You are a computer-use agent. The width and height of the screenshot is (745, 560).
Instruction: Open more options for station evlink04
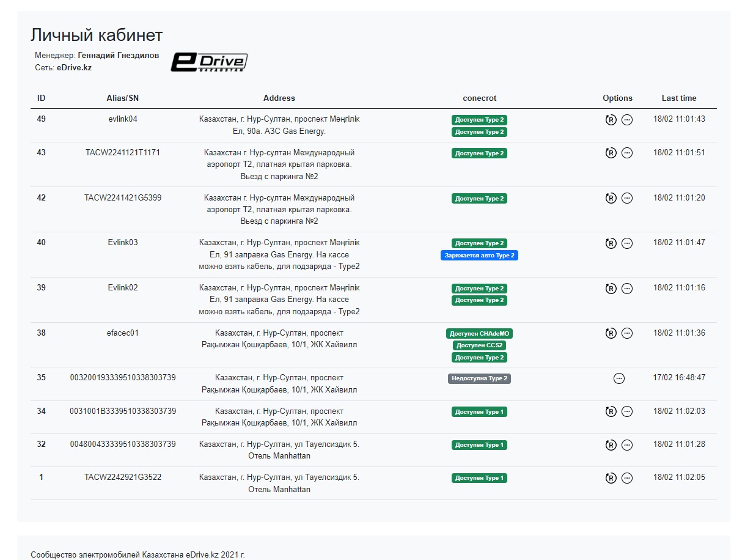627,120
